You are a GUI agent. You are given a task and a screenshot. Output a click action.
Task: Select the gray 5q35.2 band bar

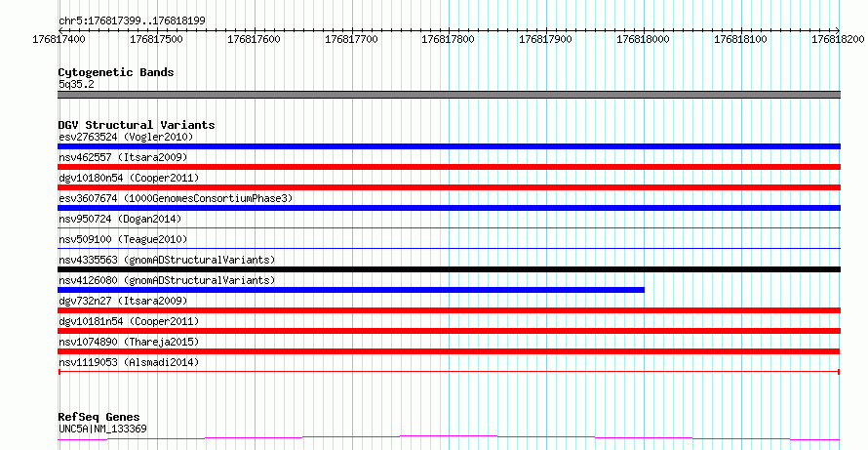[x=449, y=95]
